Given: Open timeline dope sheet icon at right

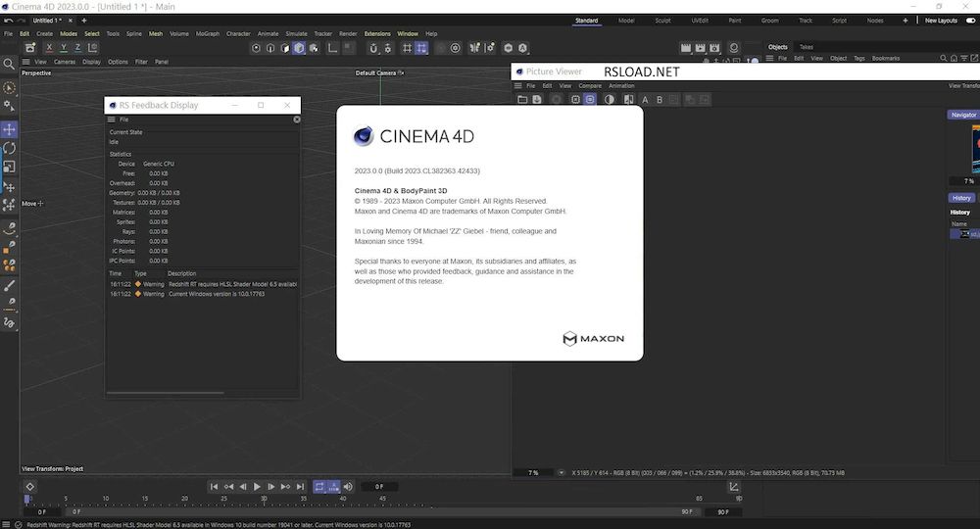Looking at the screenshot, I should tap(734, 487).
